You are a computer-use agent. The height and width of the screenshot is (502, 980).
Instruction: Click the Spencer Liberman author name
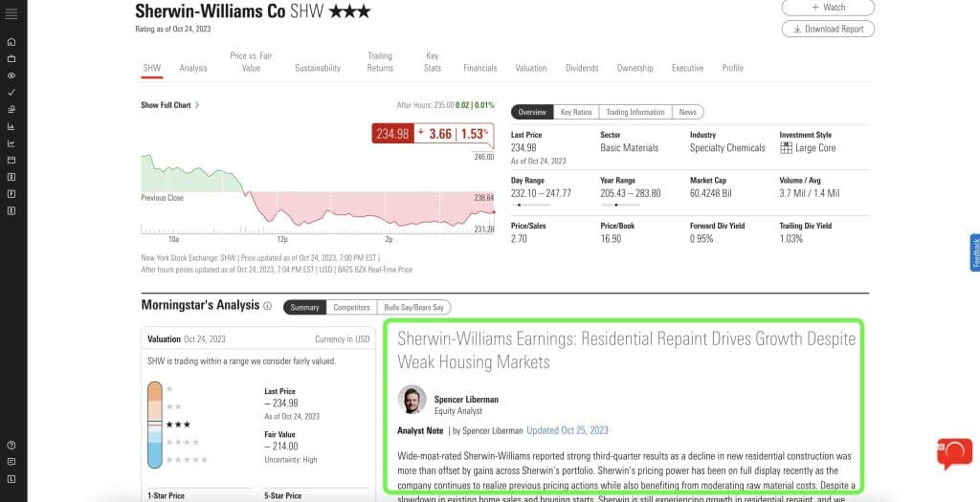(466, 400)
